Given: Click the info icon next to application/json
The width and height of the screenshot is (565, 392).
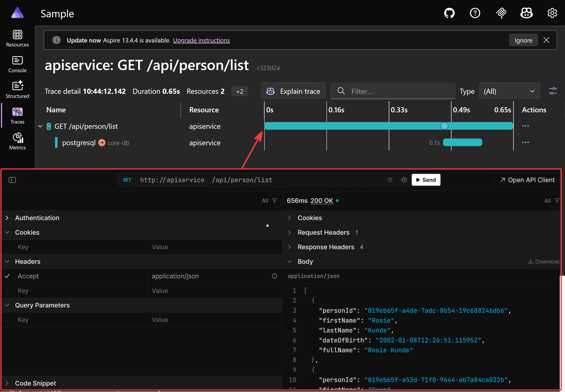Looking at the screenshot, I should (x=274, y=276).
